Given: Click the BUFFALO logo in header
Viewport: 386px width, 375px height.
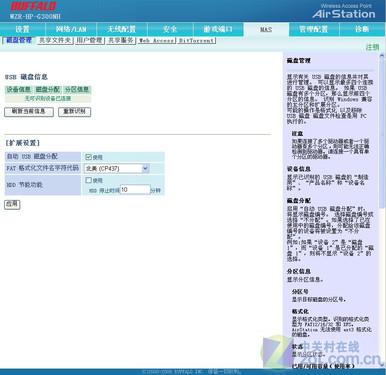Looking at the screenshot, I should tap(33, 6).
